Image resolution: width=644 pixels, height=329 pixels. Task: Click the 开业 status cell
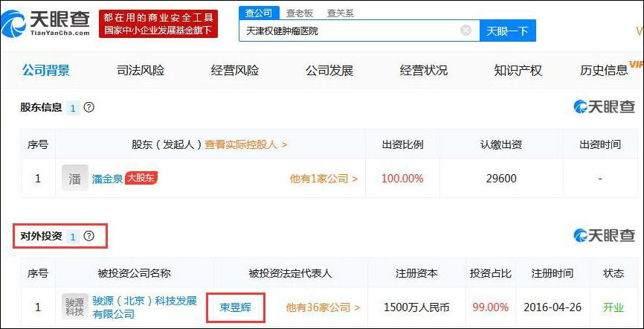click(x=614, y=307)
